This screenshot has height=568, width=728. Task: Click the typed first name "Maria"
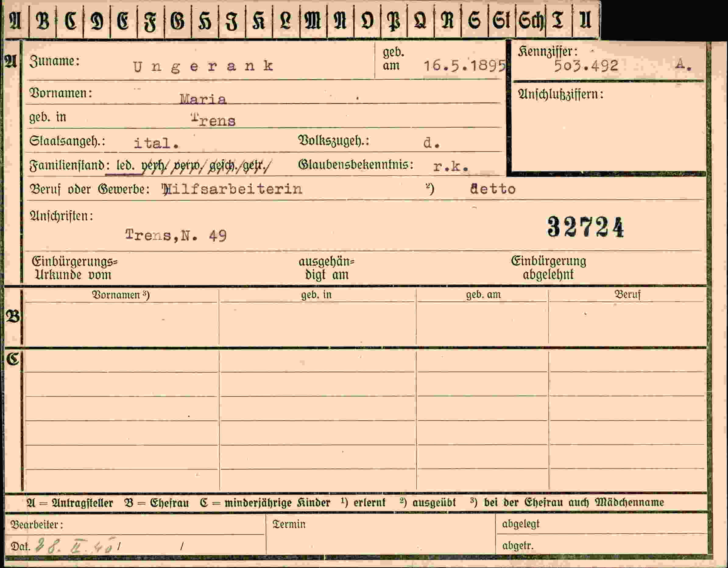(203, 99)
